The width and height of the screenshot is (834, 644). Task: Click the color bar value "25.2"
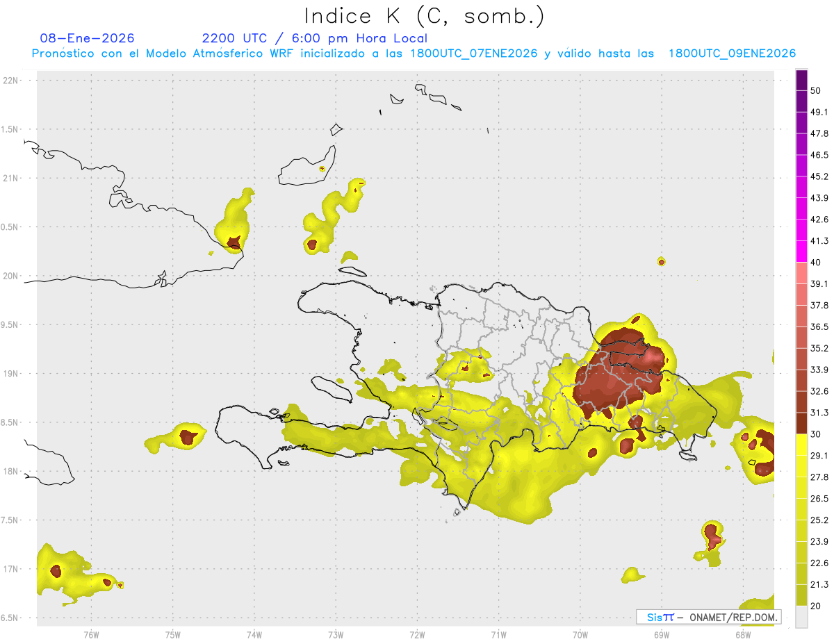[819, 520]
